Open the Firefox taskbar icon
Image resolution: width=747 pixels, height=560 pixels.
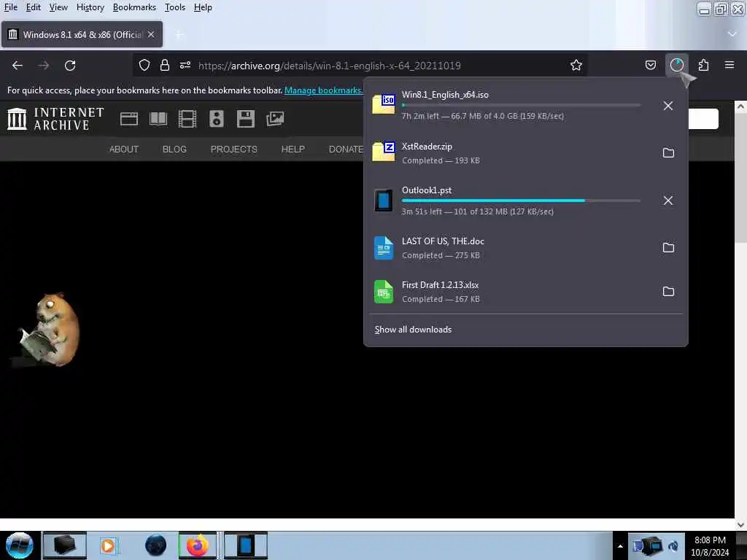tap(197, 545)
